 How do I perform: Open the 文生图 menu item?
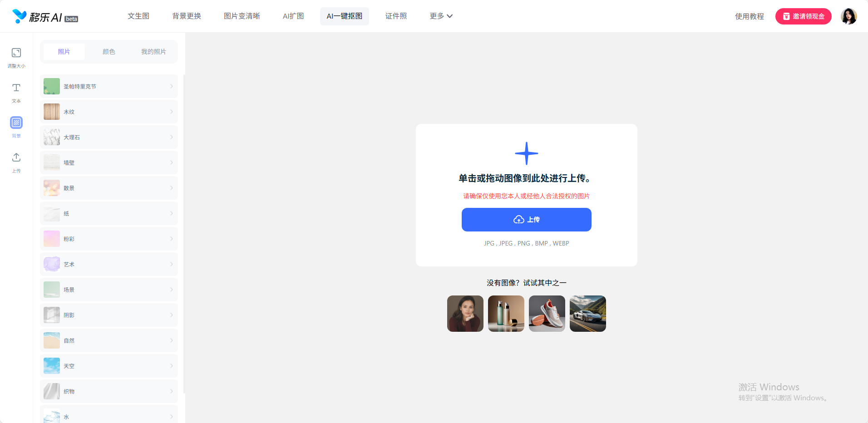(138, 16)
